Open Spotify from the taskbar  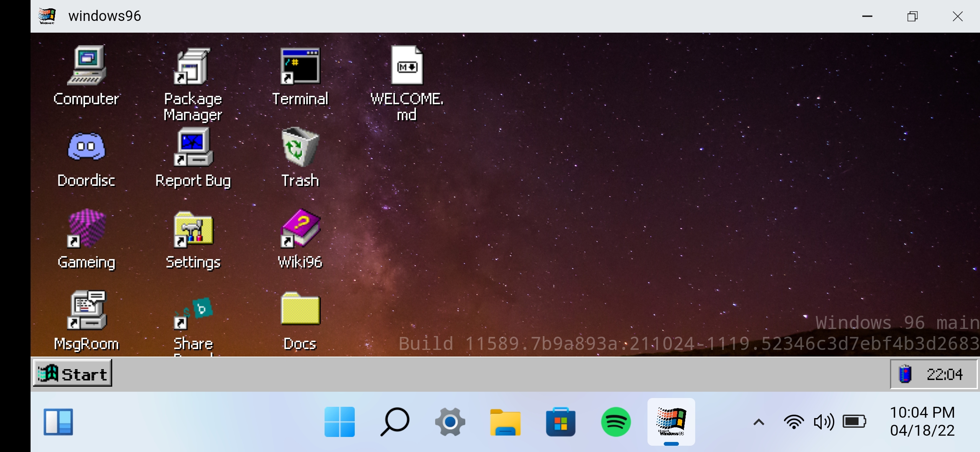616,422
